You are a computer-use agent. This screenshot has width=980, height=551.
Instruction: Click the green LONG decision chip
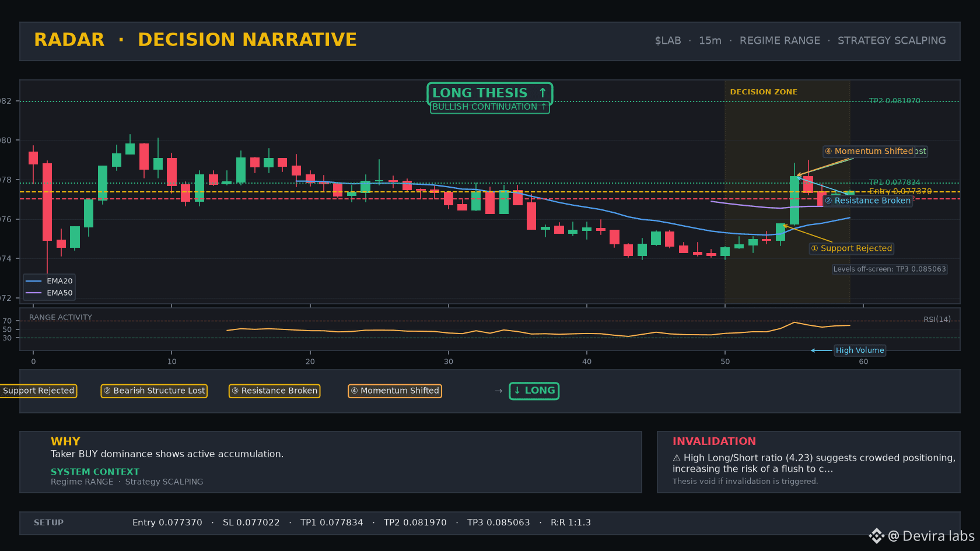(x=534, y=391)
